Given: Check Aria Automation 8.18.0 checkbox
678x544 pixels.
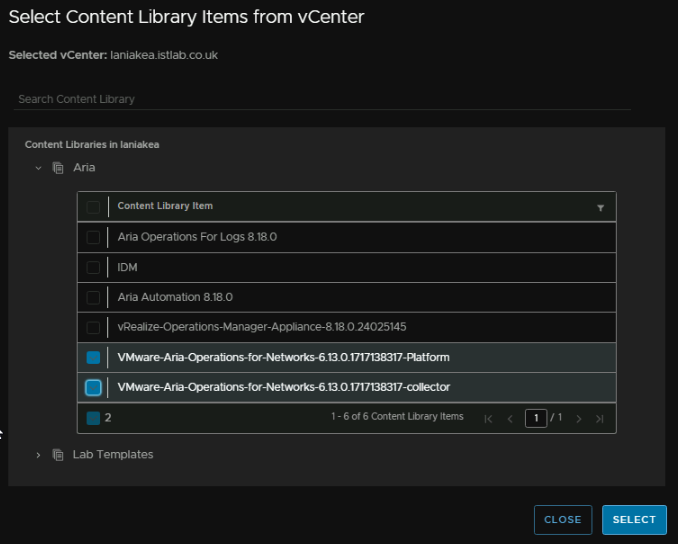Looking at the screenshot, I should click(x=93, y=298).
